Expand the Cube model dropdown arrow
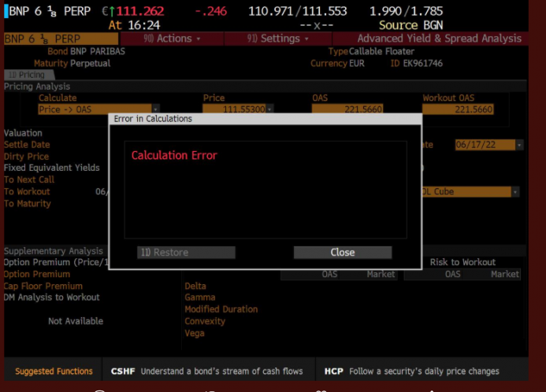Image resolution: width=546 pixels, height=392 pixels. click(515, 191)
